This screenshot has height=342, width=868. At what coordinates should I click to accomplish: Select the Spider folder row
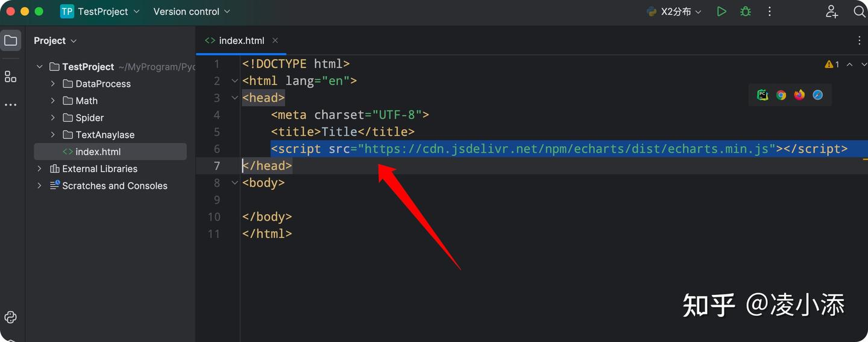click(110, 118)
